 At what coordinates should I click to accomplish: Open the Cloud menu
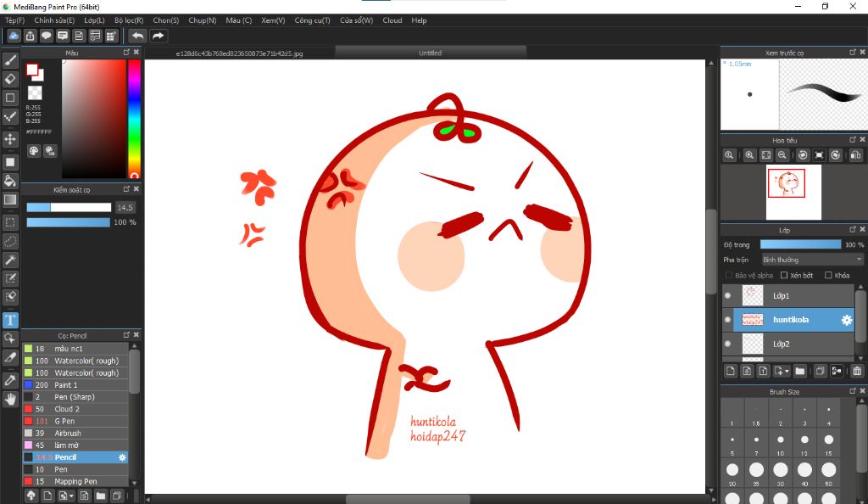tap(392, 20)
